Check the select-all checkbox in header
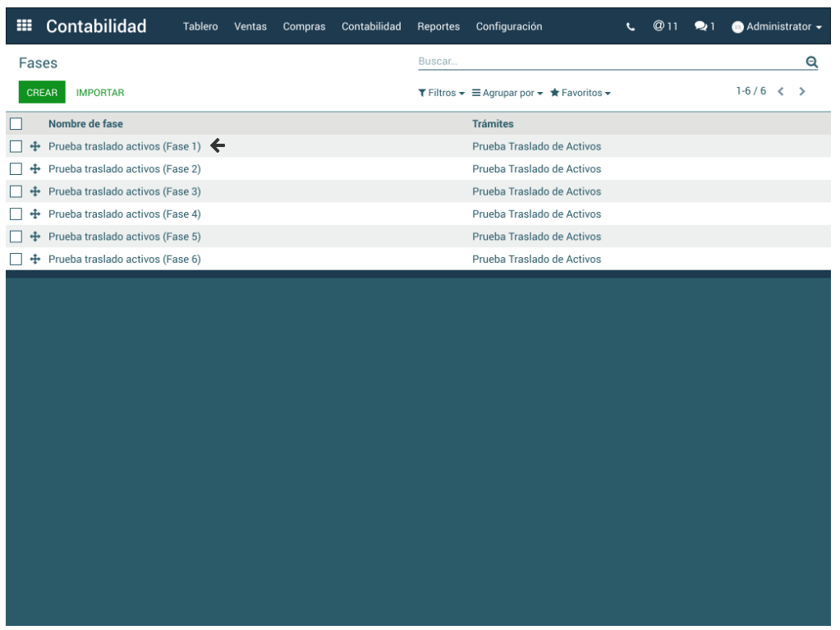Image resolution: width=840 pixels, height=630 pixels. click(16, 124)
